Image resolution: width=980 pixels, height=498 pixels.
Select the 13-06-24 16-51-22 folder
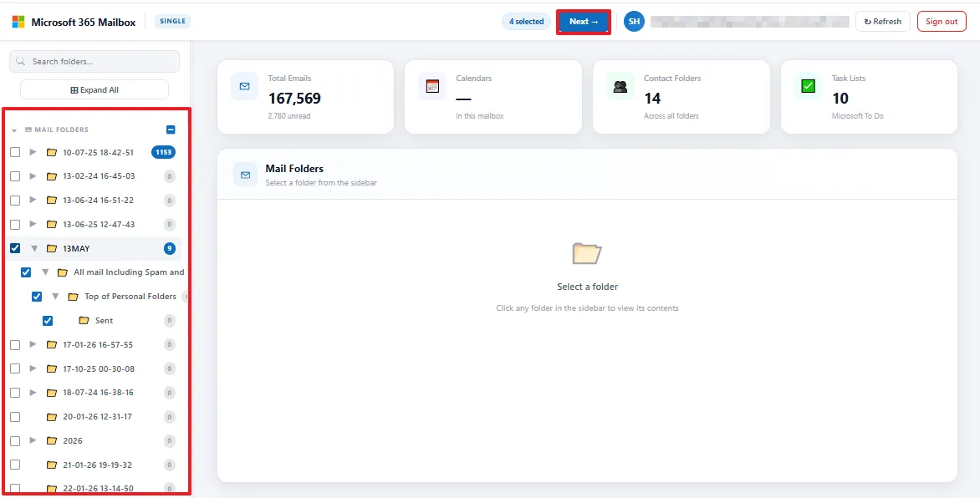[96, 200]
